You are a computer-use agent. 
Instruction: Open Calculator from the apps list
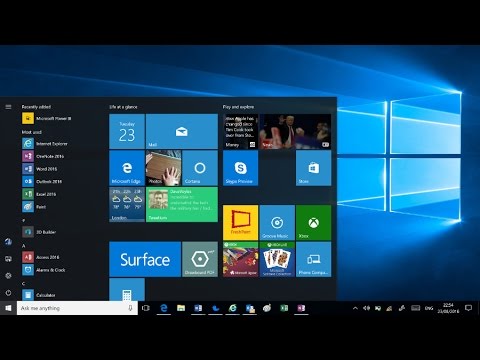pyautogui.click(x=39, y=295)
